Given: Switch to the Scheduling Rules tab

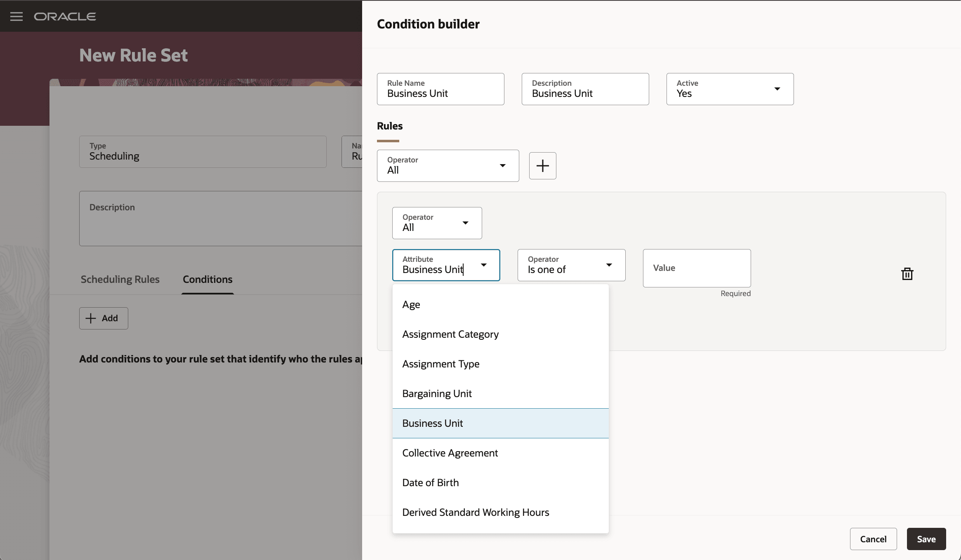Looking at the screenshot, I should (120, 279).
